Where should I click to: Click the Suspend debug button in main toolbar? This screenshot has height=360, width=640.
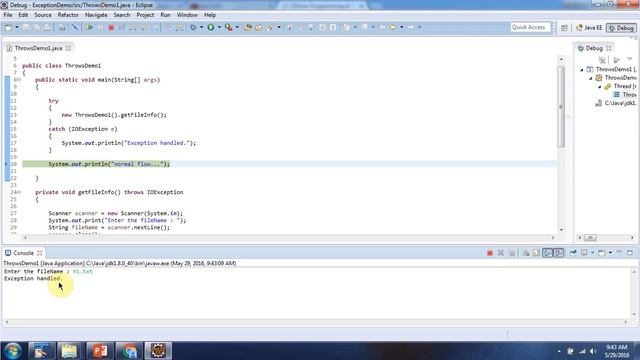pos(100,27)
